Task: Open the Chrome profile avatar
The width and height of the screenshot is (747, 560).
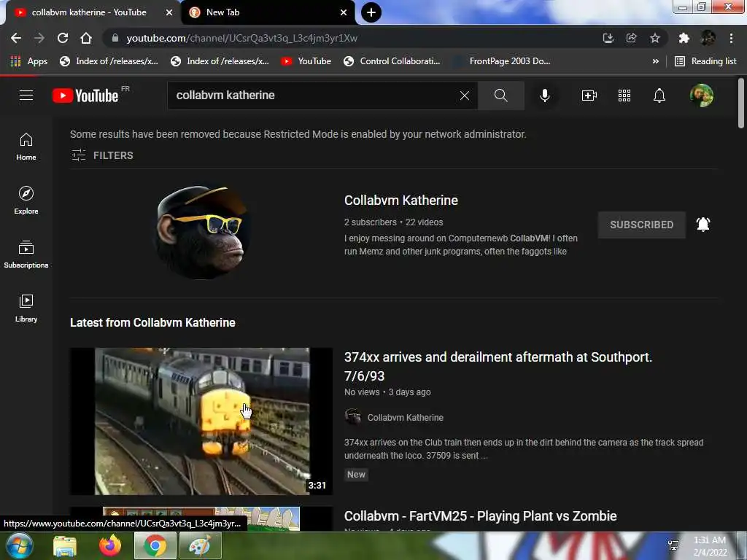Action: (x=708, y=38)
